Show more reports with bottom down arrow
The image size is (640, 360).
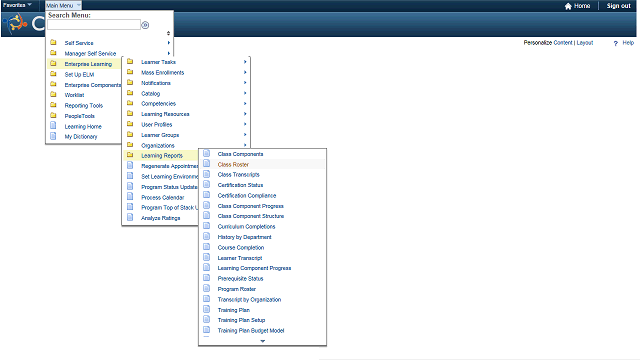click(x=262, y=341)
